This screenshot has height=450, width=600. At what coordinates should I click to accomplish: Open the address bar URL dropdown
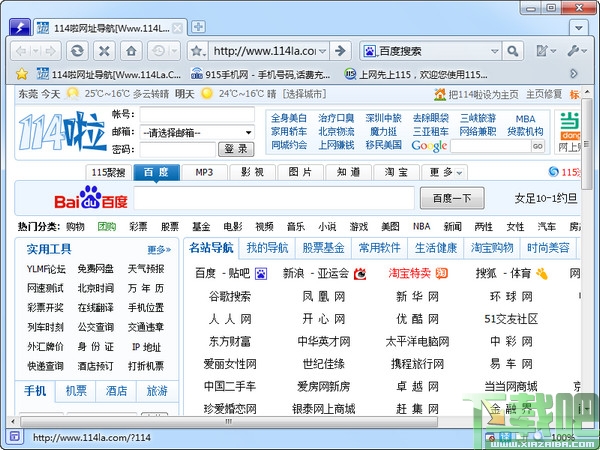[x=323, y=51]
